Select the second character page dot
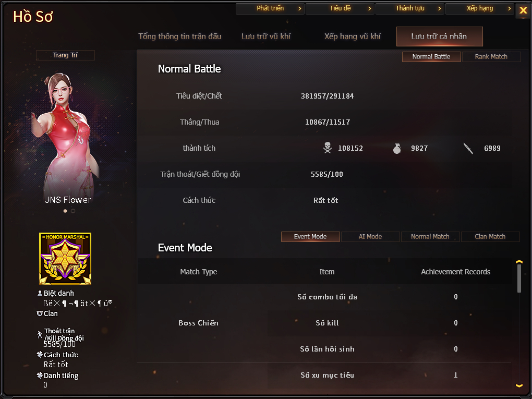This screenshot has width=532, height=399. pyautogui.click(x=73, y=211)
